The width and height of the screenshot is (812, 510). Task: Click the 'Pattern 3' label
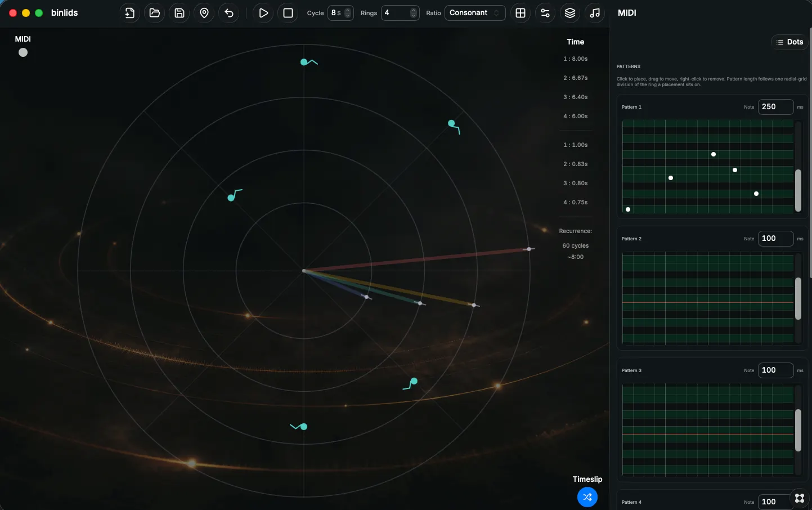[631, 370]
